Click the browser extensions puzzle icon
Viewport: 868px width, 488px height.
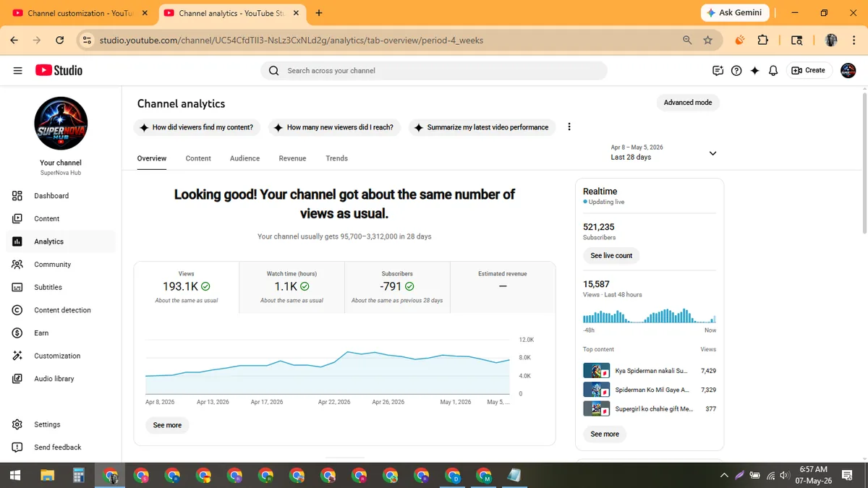[762, 40]
